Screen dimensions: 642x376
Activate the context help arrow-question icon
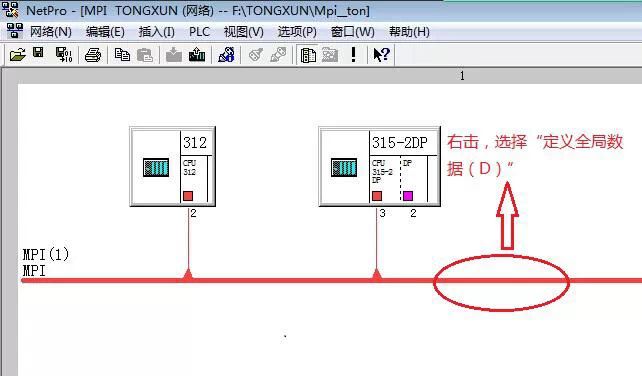point(381,54)
